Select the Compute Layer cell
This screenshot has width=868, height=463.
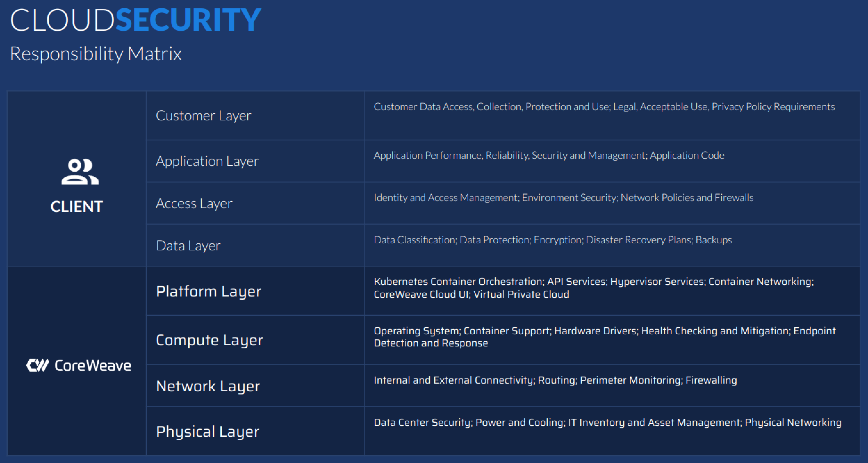point(255,340)
